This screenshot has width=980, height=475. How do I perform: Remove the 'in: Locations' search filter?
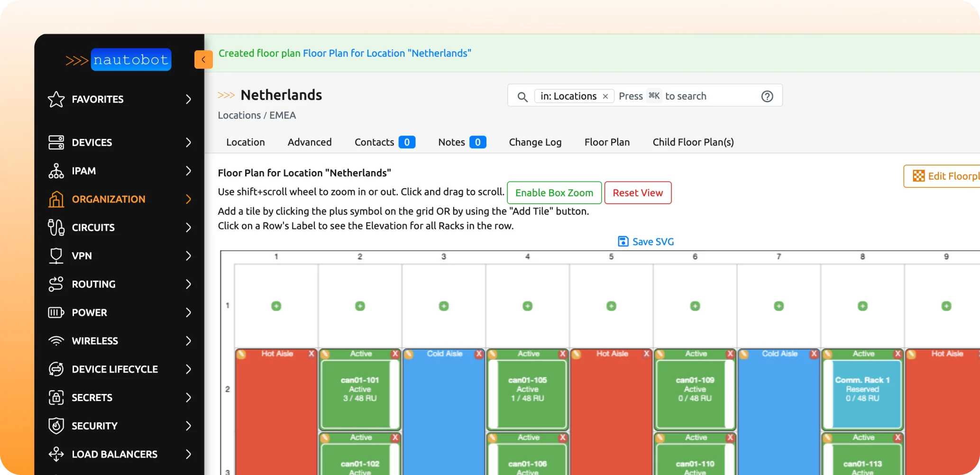(x=605, y=96)
